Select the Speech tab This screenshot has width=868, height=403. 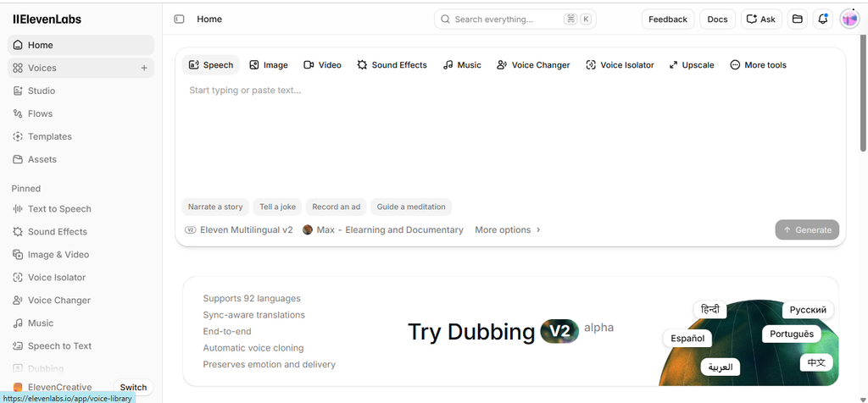211,65
